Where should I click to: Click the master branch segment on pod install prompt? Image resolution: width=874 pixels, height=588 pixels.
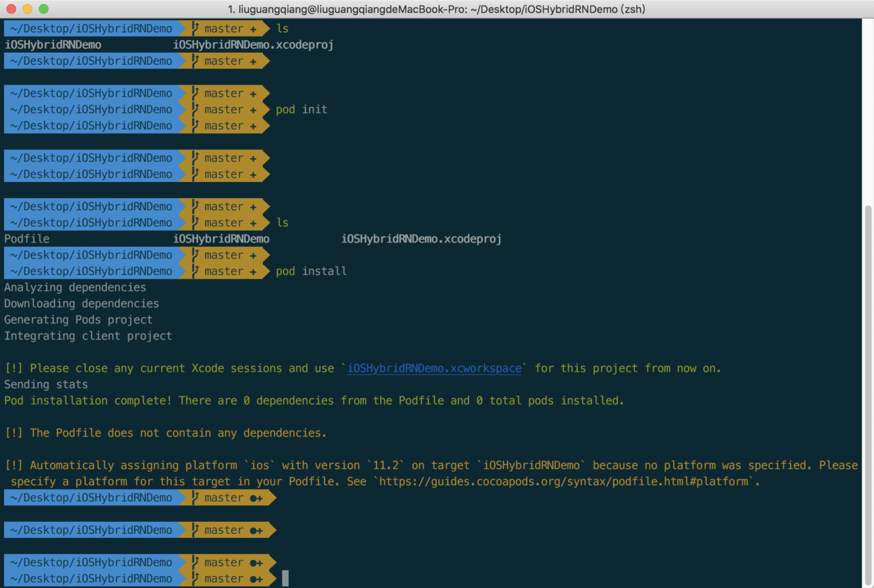point(223,271)
